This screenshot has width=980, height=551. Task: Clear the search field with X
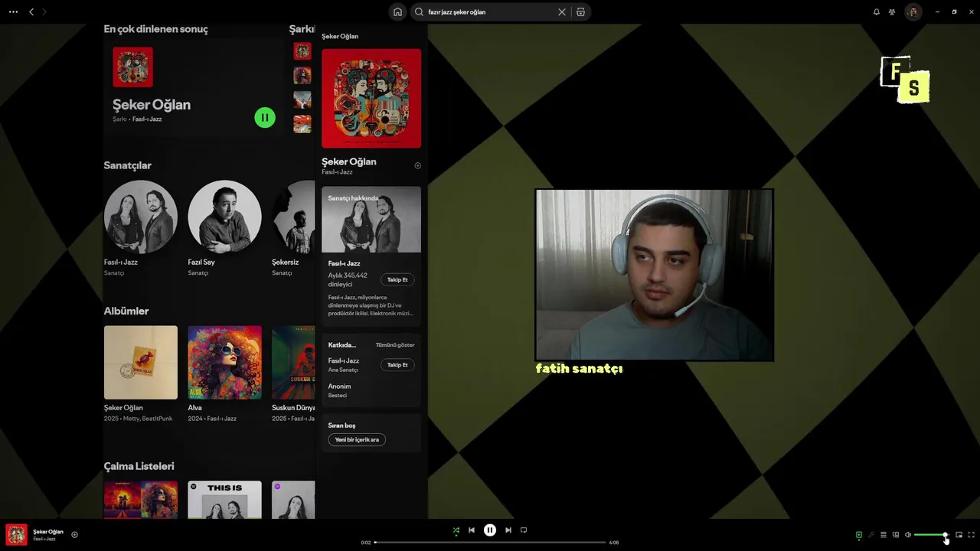(x=562, y=12)
